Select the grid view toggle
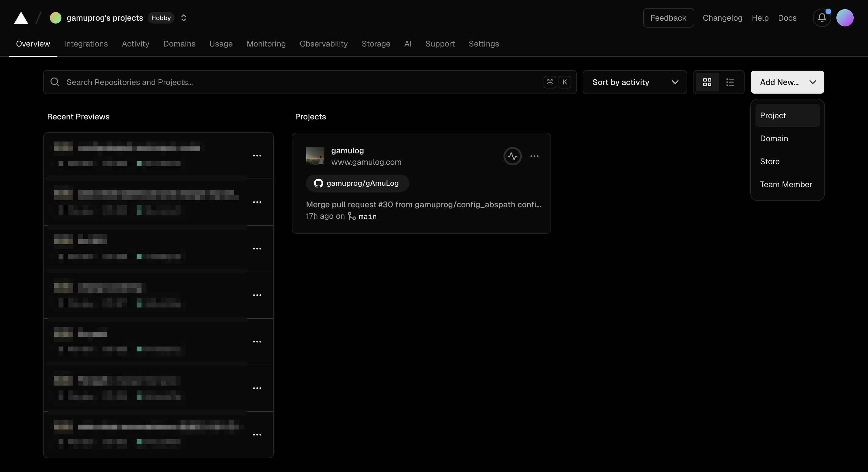Image resolution: width=868 pixels, height=472 pixels. point(707,82)
